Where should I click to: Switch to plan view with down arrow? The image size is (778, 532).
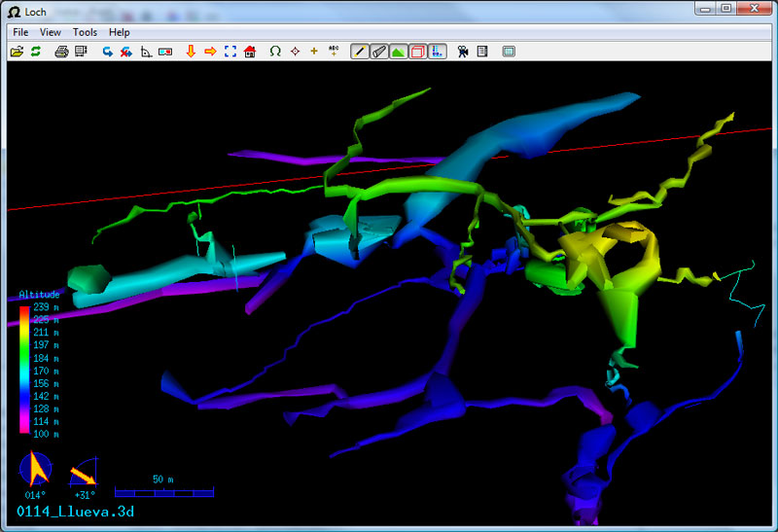coord(191,52)
